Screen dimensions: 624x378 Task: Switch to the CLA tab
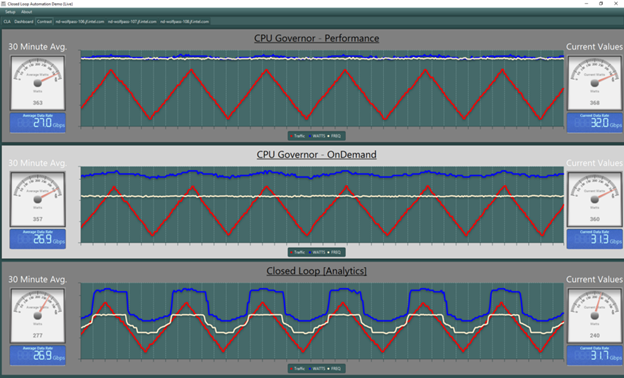pos(7,21)
